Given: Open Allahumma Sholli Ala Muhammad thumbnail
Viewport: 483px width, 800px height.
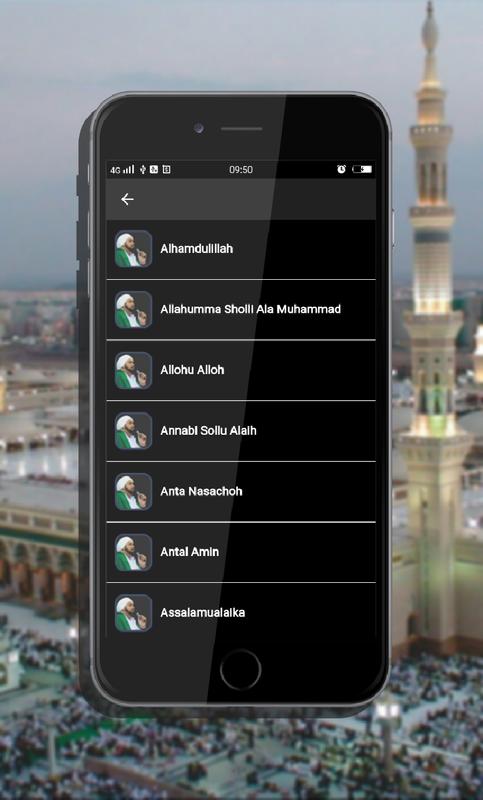Looking at the screenshot, I should pos(133,310).
